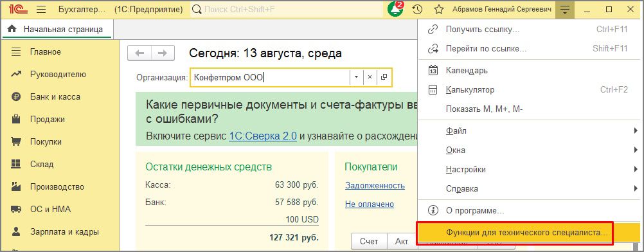The width and height of the screenshot is (644, 252).
Task: Click the Зарплата и кадры person icon
Action: pos(15,231)
